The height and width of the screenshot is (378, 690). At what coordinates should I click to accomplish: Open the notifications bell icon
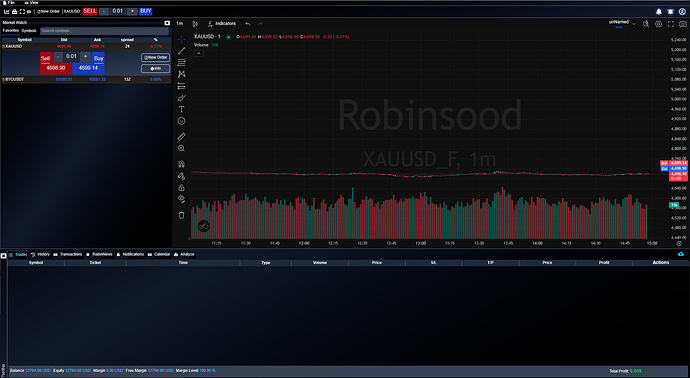659,12
